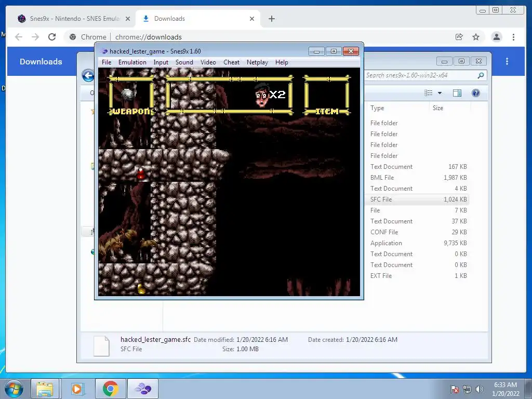
Task: Click the hacked_lester_game.sfc name in details pane
Action: click(155, 339)
